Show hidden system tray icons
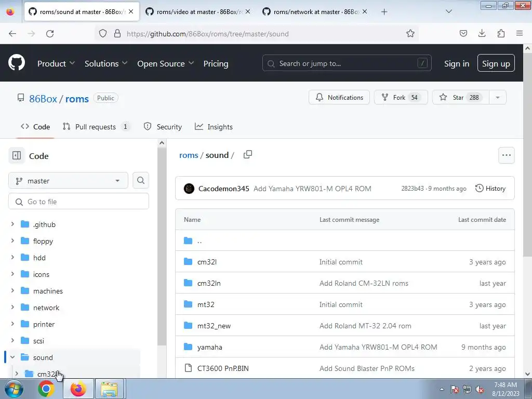Screen dimensions: 532x399 [x=442, y=389]
